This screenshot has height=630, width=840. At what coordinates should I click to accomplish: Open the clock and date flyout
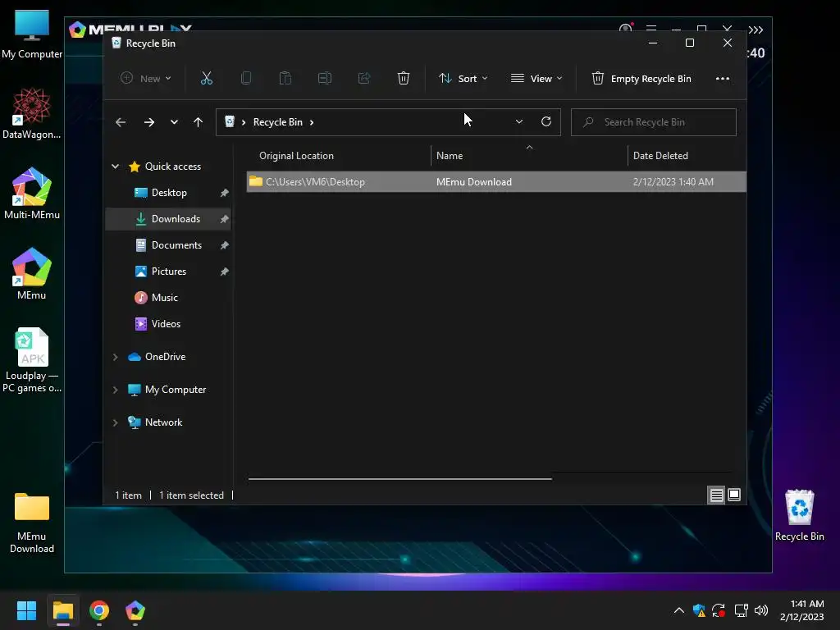[x=802, y=610]
